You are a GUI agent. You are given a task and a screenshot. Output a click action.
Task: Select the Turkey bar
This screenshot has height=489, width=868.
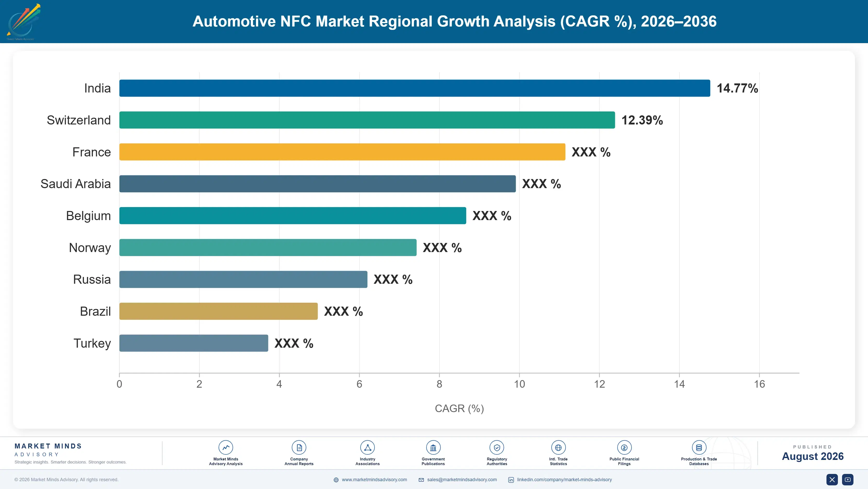coord(194,343)
